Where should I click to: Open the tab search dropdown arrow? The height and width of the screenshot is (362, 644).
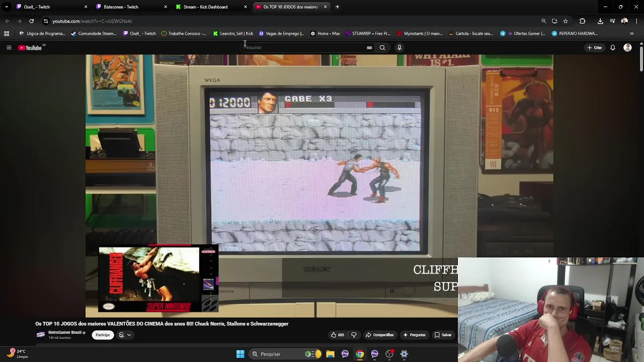6,7
